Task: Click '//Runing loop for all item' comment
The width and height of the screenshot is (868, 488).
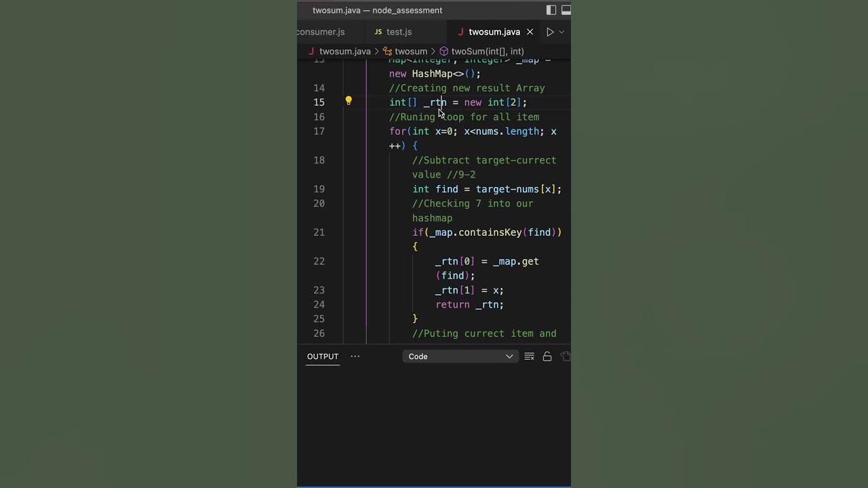Action: click(x=465, y=117)
